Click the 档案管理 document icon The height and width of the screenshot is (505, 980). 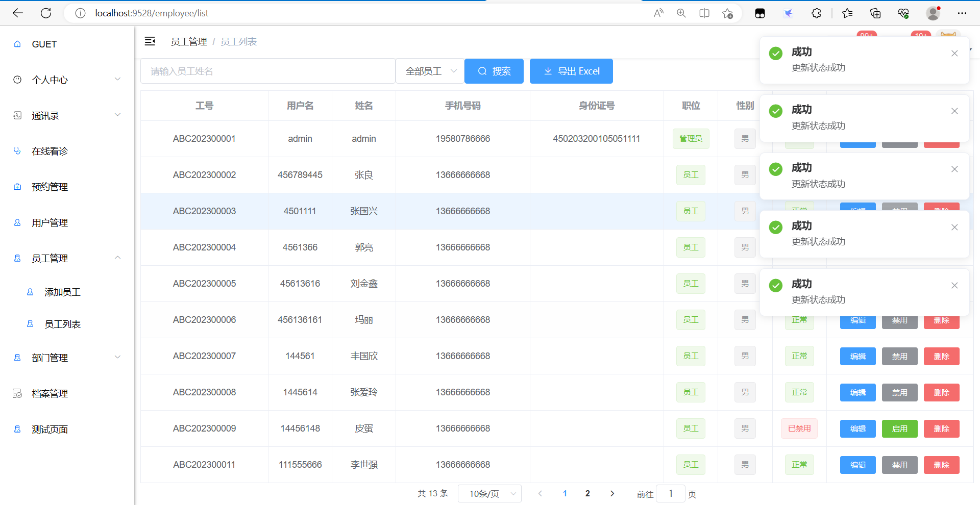[17, 393]
